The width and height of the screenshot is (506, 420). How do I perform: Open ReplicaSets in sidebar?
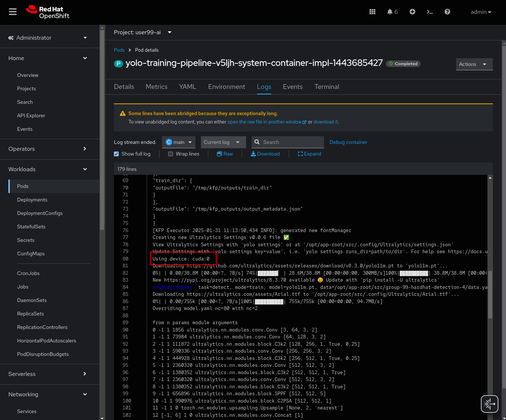31,314
